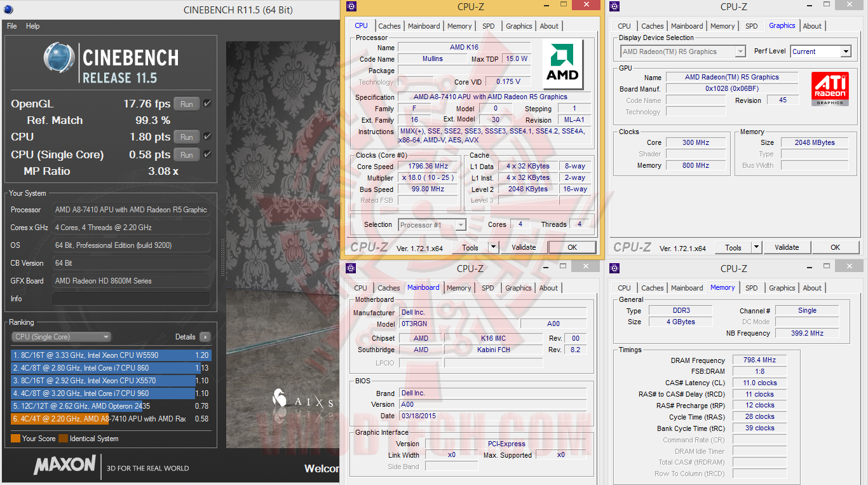Click the ATI Radeon Graphics logo
Viewport: 868px width, 485px height.
tap(829, 88)
